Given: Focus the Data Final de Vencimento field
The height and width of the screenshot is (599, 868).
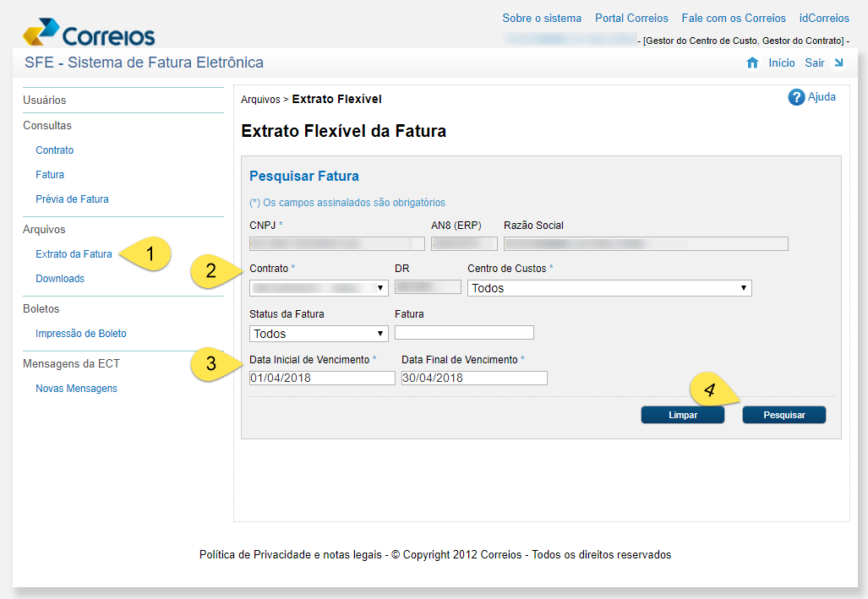Looking at the screenshot, I should point(474,378).
